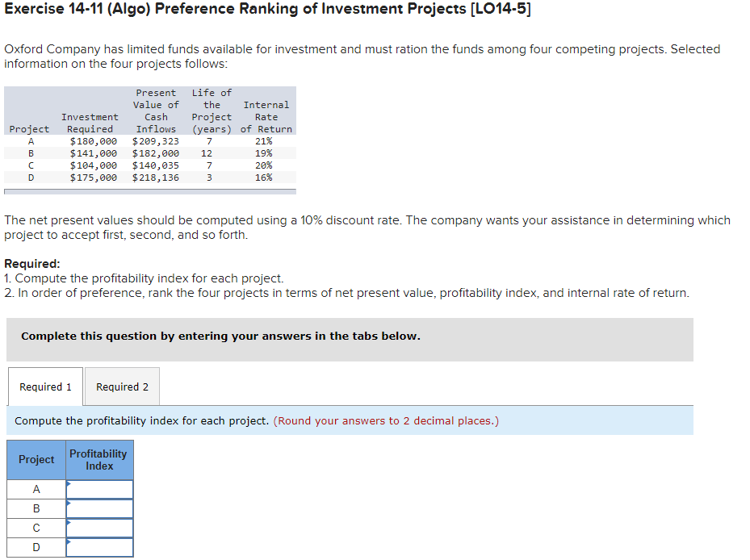This screenshot has height=560, width=750.
Task: Select the Internal Rate of Return value for Project D
Action: tap(265, 177)
